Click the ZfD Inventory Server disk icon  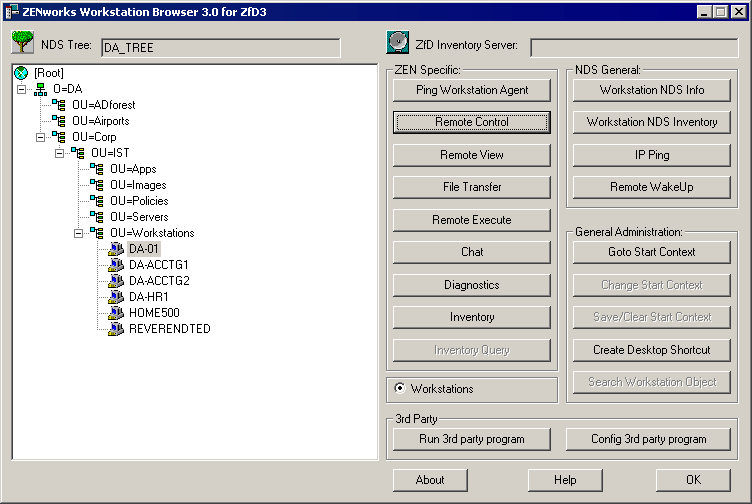pyautogui.click(x=398, y=42)
